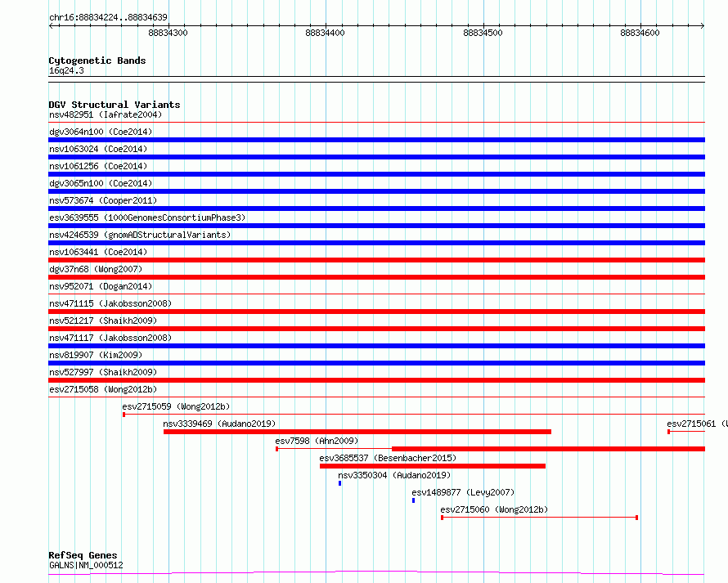Viewport: 728px width, 583px height.
Task: Click the red bar under dgv37n68
Action: click(x=376, y=277)
